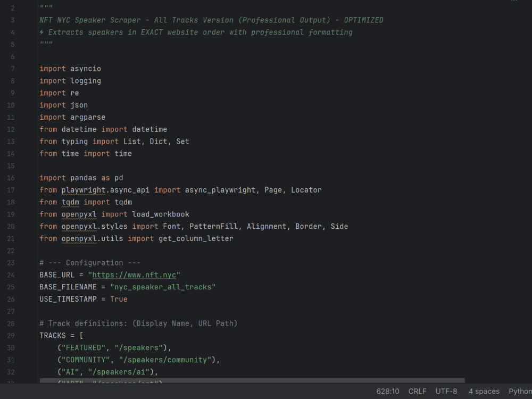
Task: Place cursor on 'import logging'
Action: point(70,81)
